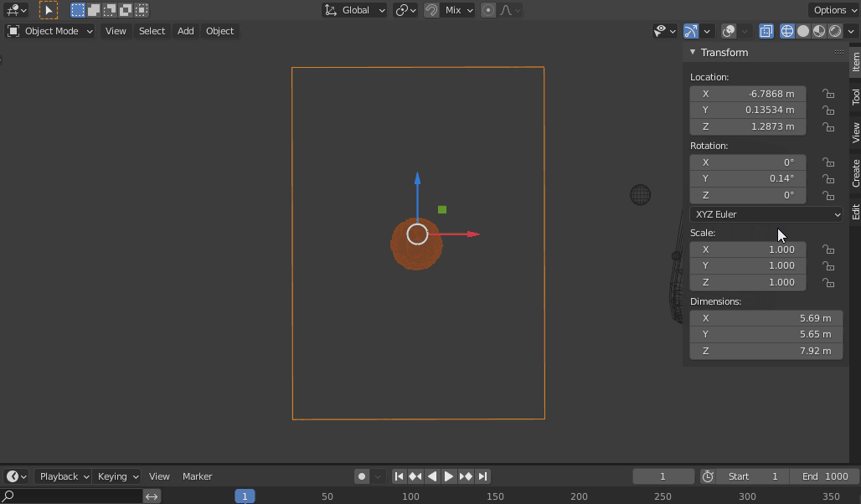Enable Rendered viewport shading

[x=835, y=31]
